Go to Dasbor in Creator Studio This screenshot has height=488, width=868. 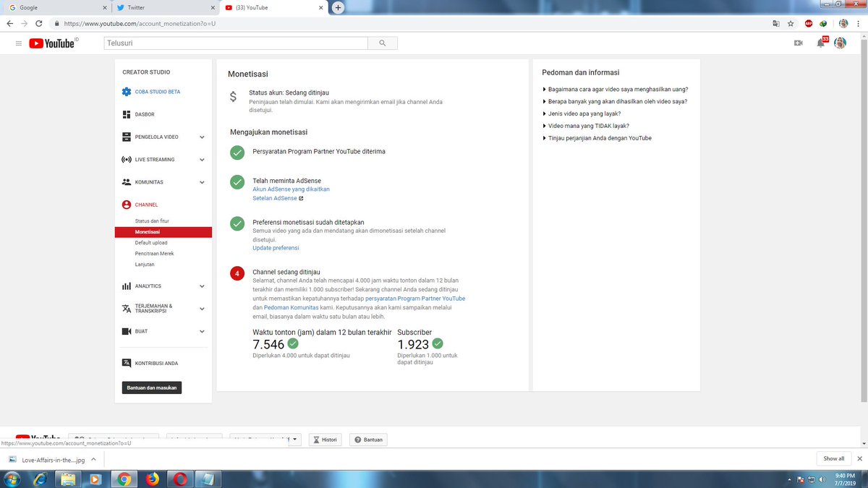(x=138, y=114)
